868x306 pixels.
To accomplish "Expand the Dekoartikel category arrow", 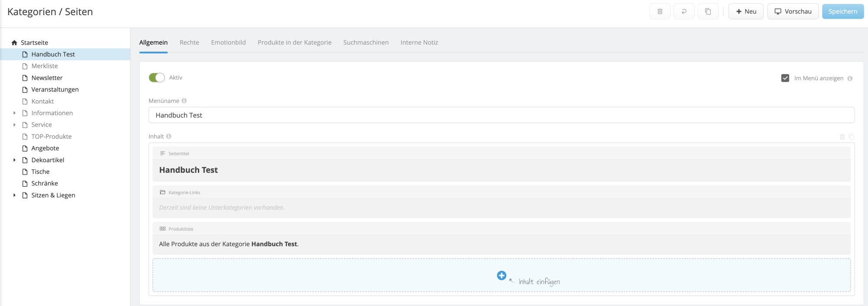I will 14,160.
